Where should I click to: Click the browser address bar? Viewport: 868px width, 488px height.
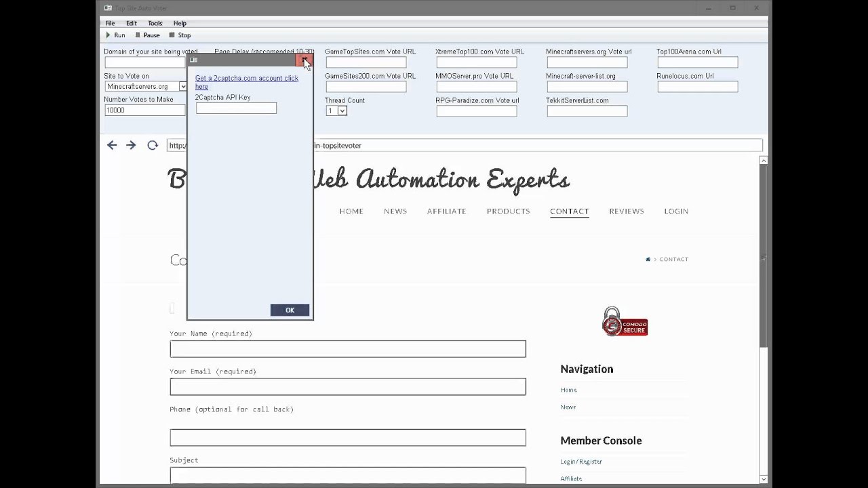click(x=465, y=145)
